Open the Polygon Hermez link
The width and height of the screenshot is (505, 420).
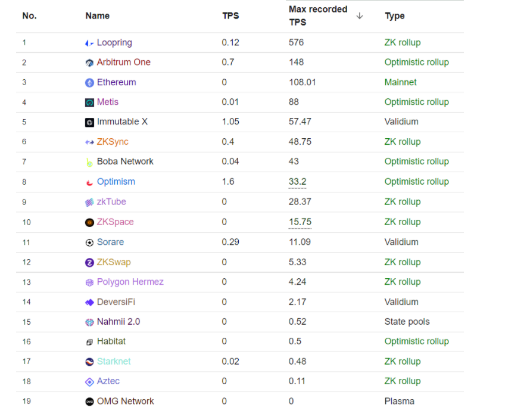coord(130,282)
